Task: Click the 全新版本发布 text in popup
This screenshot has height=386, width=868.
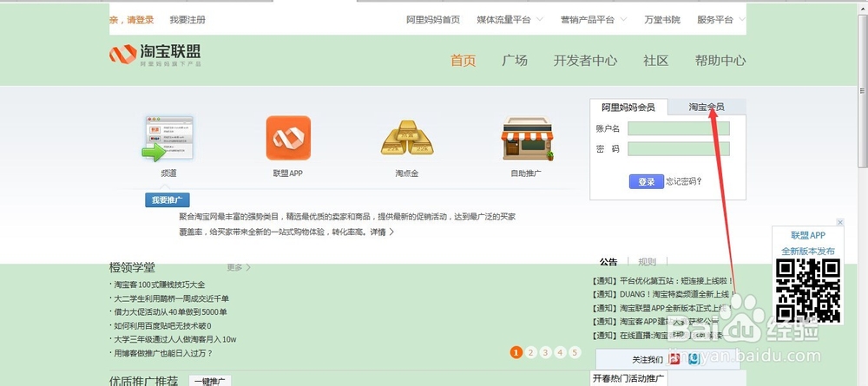Action: click(808, 251)
